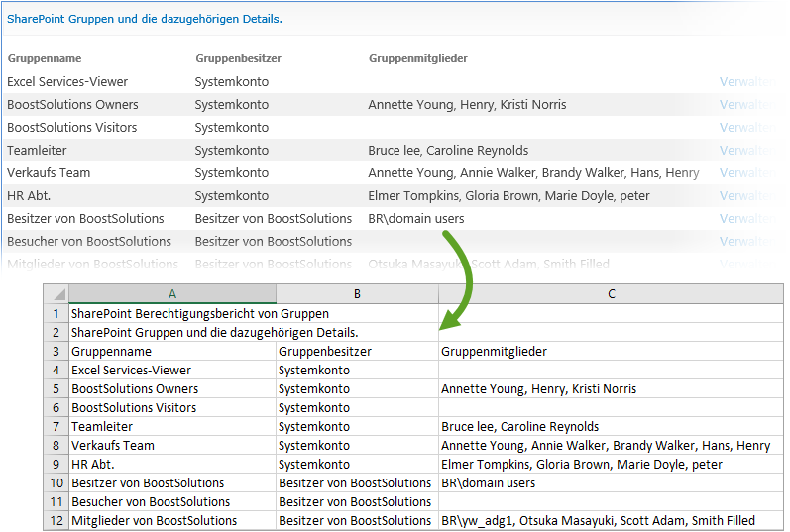Select cell C5 'Annette Young, Henry, Kristi Norris'
790x532 pixels.
tap(612, 389)
